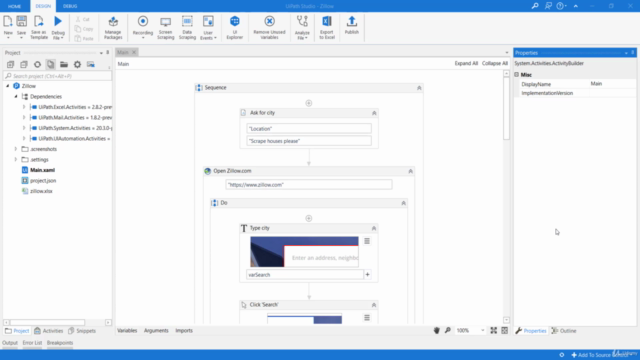Collapse Open Zillow.com activity
Image resolution: width=640 pixels, height=360 pixels.
pyautogui.click(x=410, y=171)
